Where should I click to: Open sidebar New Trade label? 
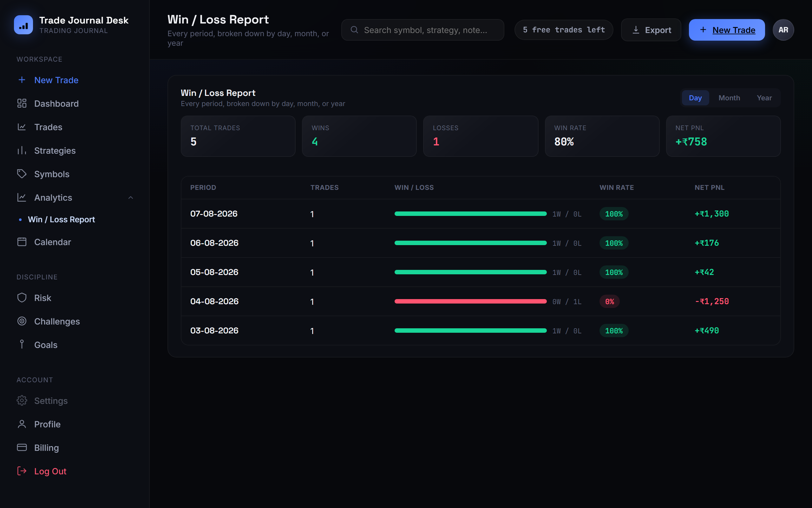[x=56, y=80]
